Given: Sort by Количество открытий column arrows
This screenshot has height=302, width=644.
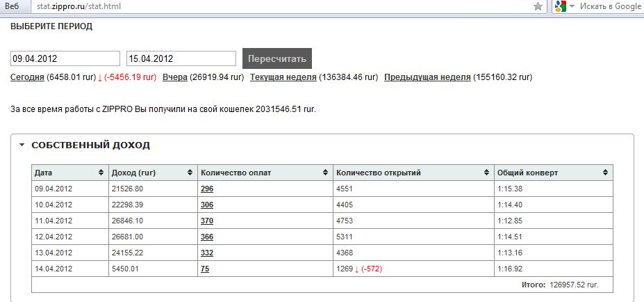Looking at the screenshot, I should pyautogui.click(x=486, y=173).
